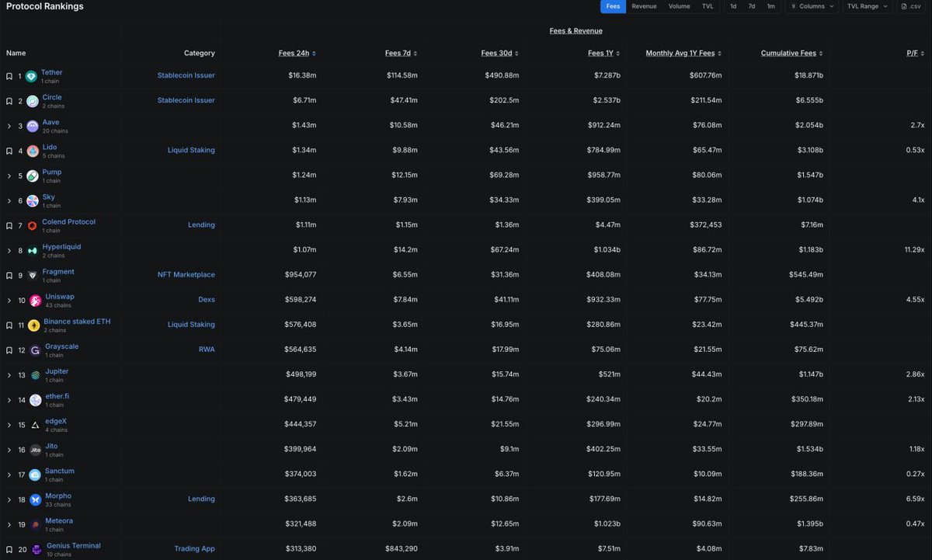This screenshot has height=560, width=932.
Task: Click the ether.fi logo icon
Action: coord(36,400)
